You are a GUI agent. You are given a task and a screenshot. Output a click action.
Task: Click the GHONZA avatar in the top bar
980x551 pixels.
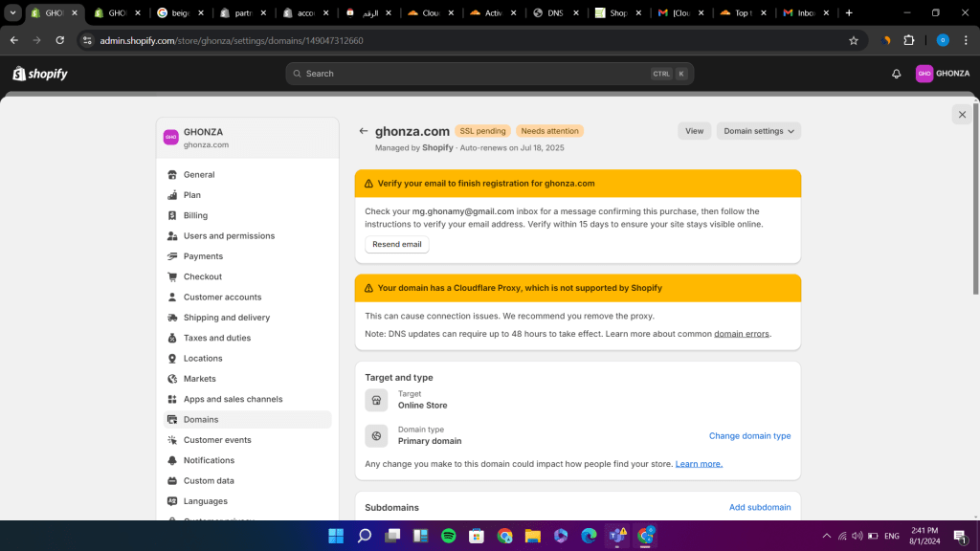(924, 73)
